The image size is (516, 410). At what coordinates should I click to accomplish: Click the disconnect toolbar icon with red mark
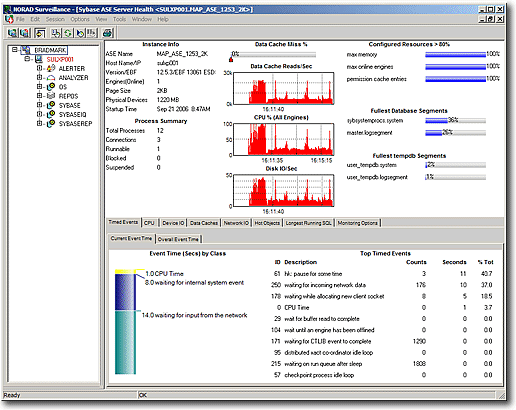25,33
